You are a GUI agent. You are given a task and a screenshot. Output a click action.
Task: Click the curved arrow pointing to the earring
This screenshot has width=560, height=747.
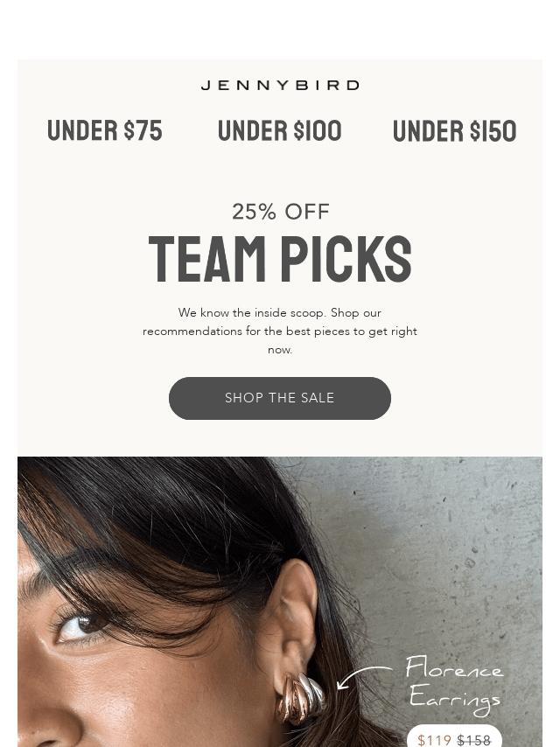pyautogui.click(x=362, y=675)
